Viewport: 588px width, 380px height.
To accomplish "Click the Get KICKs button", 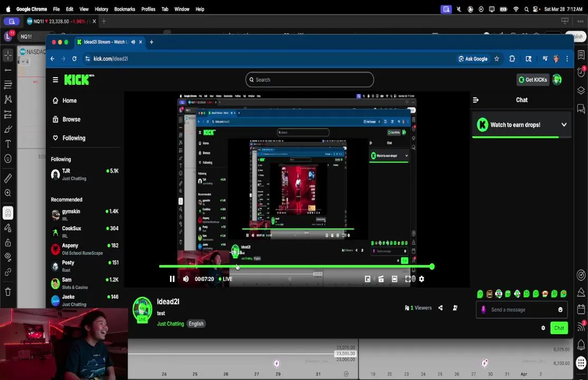I will pyautogui.click(x=533, y=80).
